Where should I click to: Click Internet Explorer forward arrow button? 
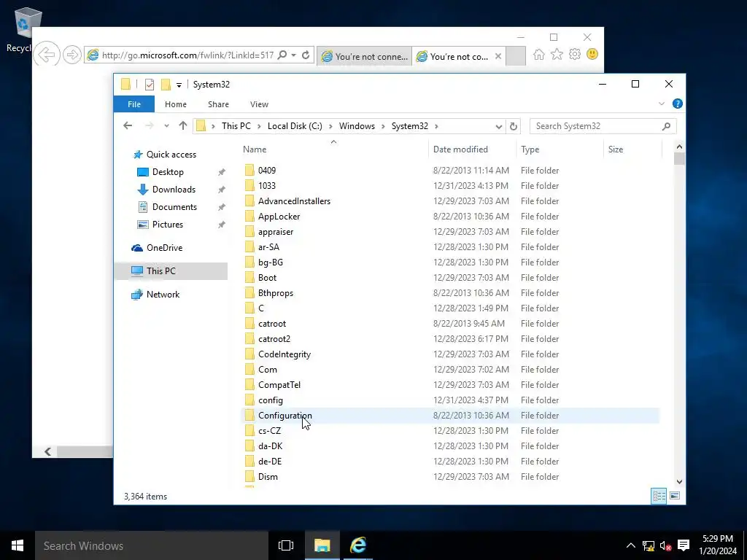pos(72,55)
